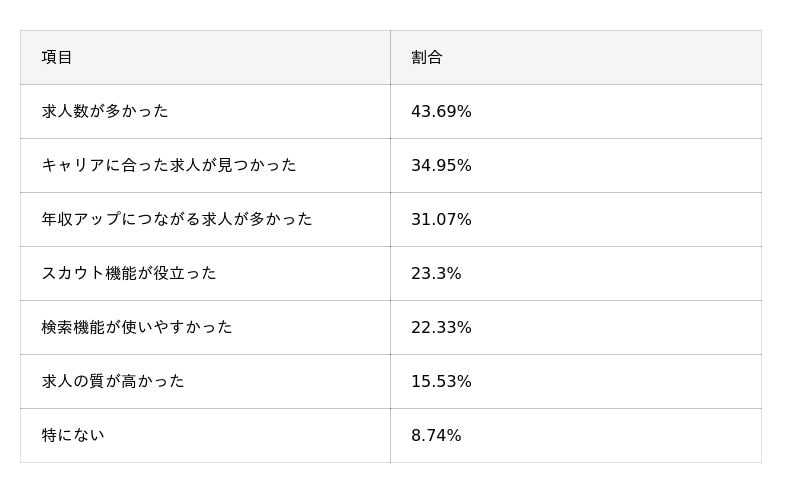The height and width of the screenshot is (493, 800).
Task: Select the 求人数が多かった cell
Action: point(105,112)
